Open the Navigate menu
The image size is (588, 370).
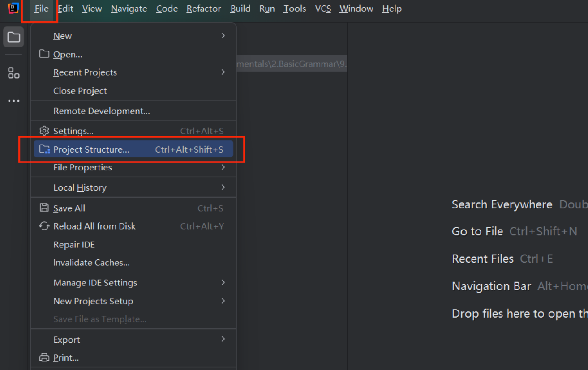pos(129,9)
